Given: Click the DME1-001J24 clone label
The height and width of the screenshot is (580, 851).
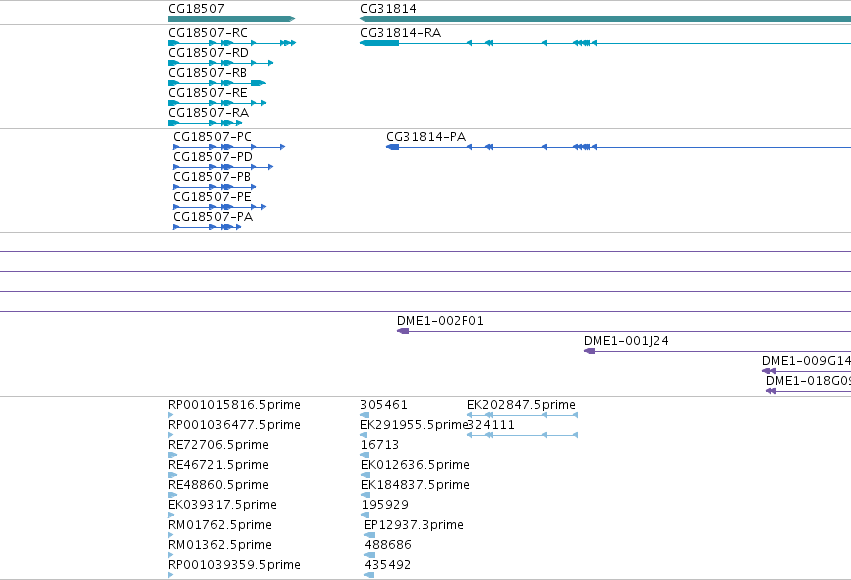Looking at the screenshot, I should point(626,341).
